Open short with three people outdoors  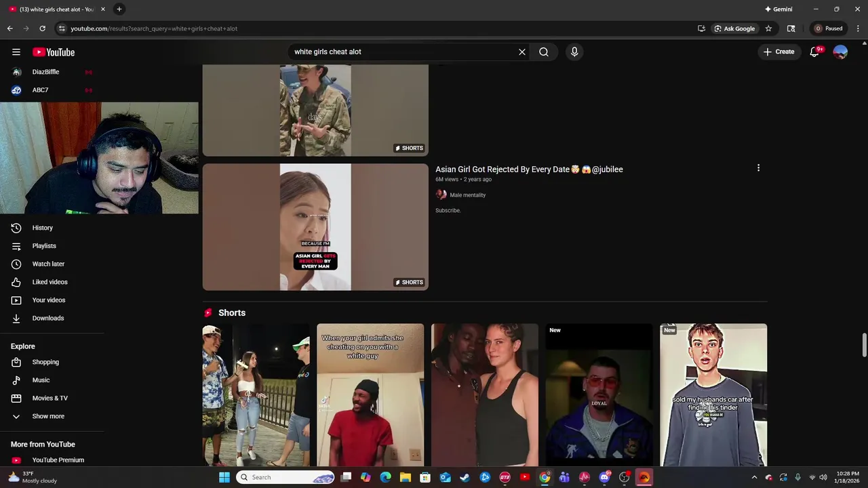pos(256,394)
